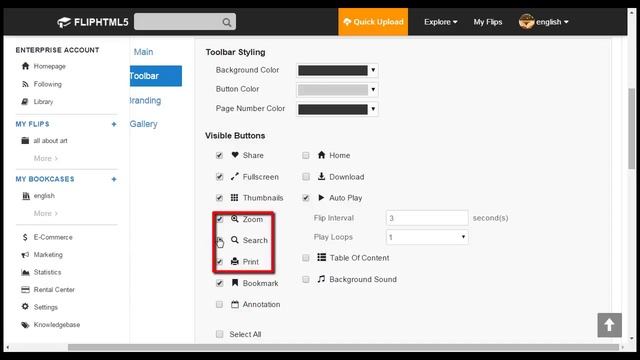Add a new flip with My Flips plus
640x360 pixels.
tap(114, 124)
